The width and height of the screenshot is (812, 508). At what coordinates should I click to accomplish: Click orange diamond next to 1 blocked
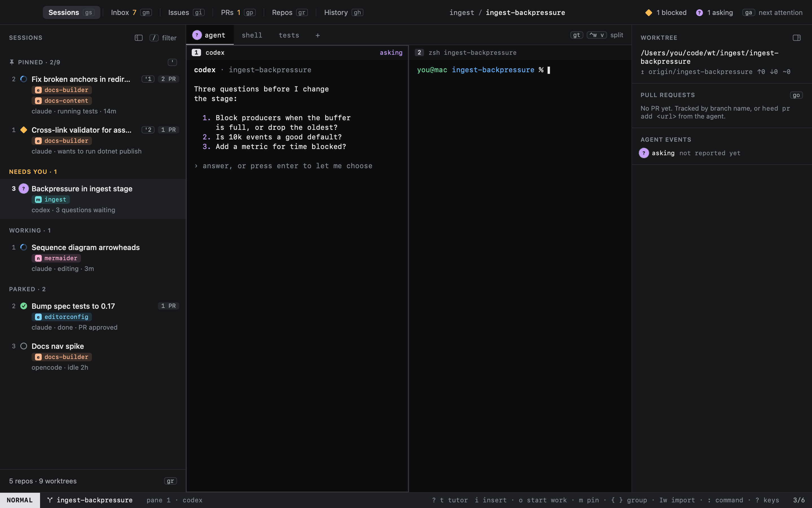tap(648, 12)
